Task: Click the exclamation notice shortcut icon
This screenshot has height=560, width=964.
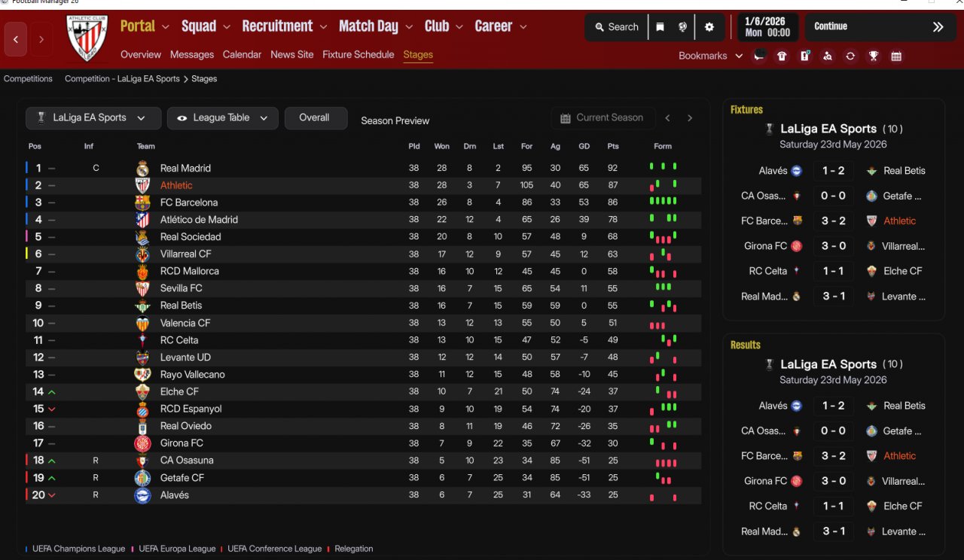Action: pyautogui.click(x=805, y=56)
